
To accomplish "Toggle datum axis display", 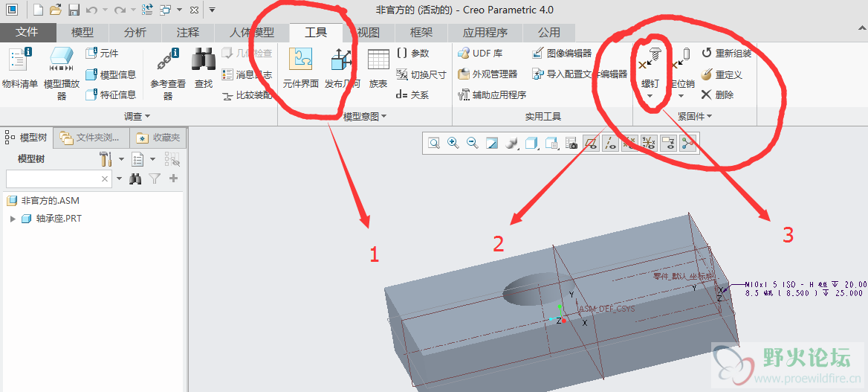I will (610, 144).
